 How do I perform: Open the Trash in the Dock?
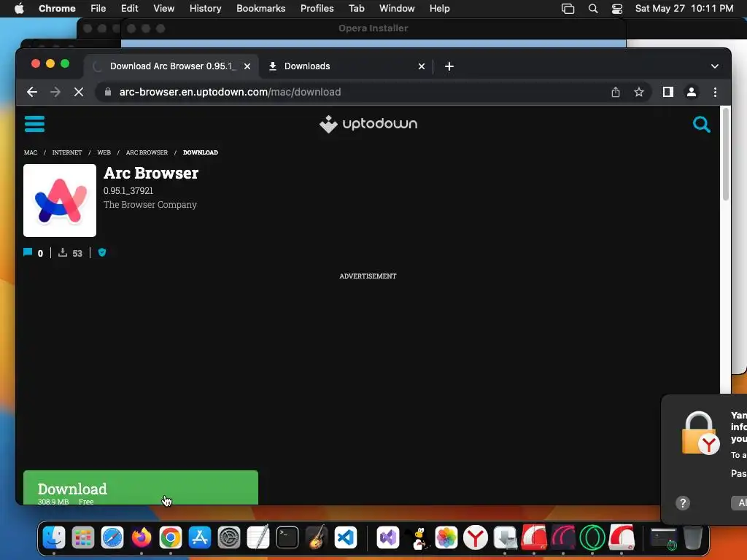click(693, 537)
